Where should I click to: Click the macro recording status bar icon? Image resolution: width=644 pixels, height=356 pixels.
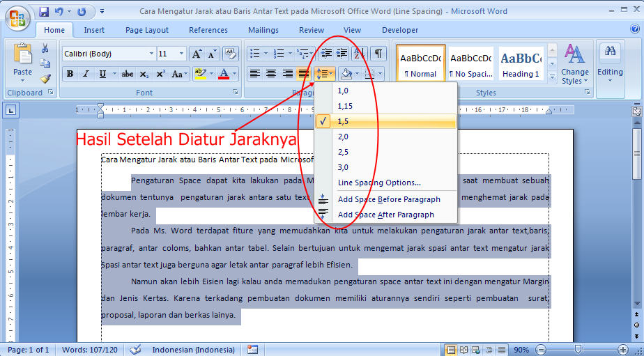(252, 350)
